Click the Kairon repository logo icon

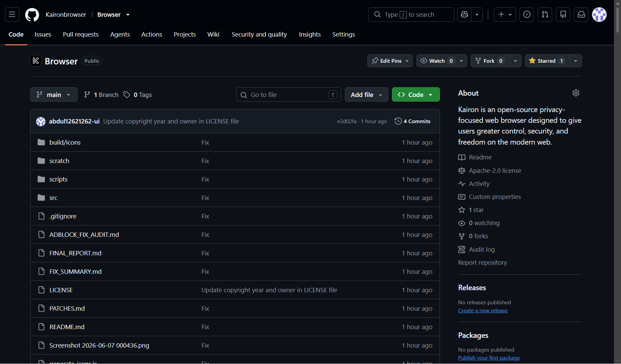[36, 61]
